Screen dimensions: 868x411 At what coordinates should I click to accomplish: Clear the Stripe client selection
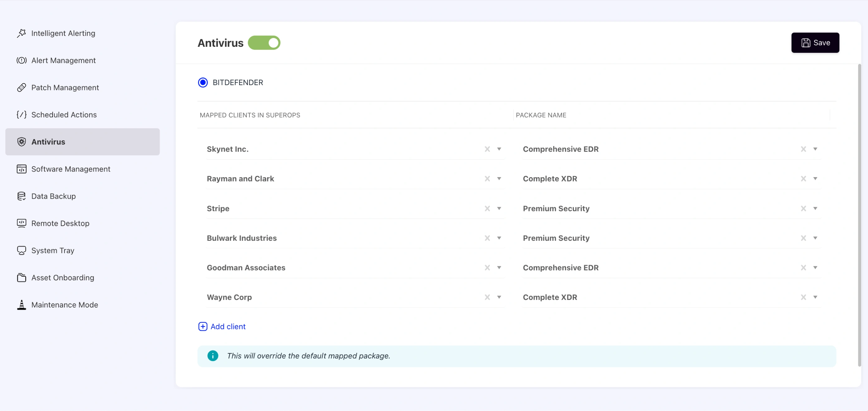click(487, 209)
